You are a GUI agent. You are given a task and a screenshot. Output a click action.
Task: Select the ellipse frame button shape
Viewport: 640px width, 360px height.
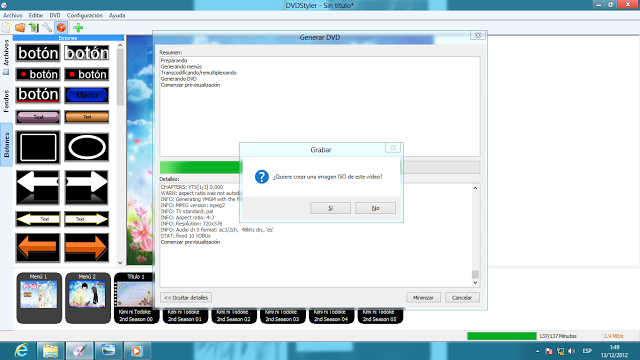click(x=87, y=147)
